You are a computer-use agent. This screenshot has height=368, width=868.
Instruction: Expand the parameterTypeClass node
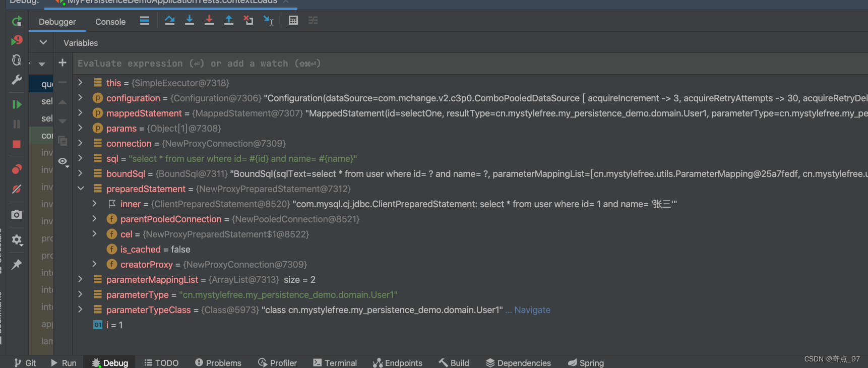click(x=80, y=309)
